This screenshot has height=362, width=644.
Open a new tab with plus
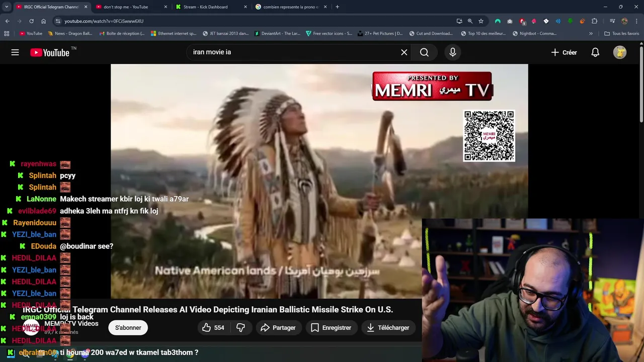click(x=337, y=7)
